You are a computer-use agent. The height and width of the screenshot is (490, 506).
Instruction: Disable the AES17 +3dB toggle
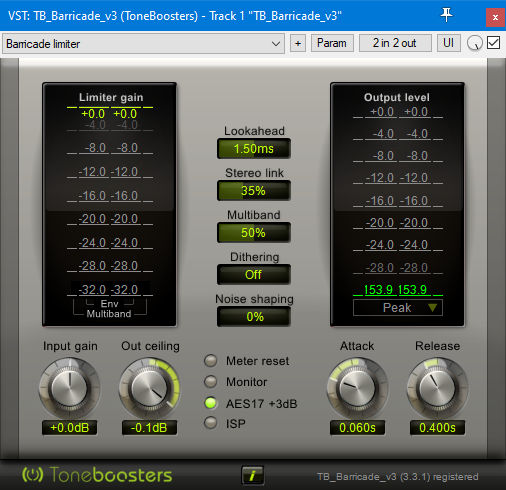[211, 403]
